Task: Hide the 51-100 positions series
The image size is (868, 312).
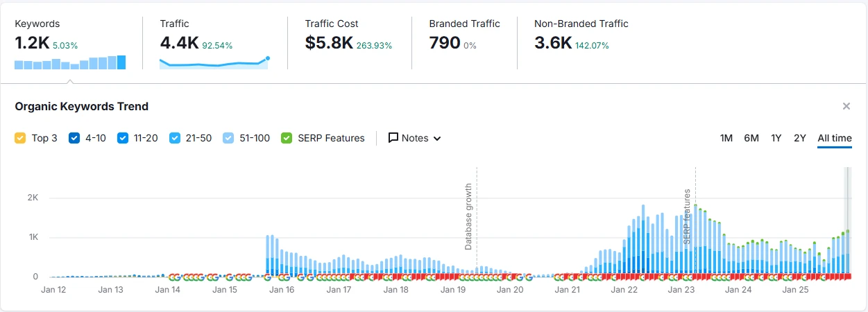Action: pos(228,138)
